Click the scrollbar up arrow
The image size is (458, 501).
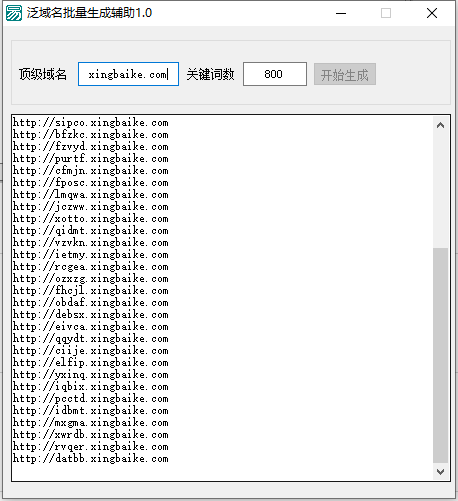point(440,125)
